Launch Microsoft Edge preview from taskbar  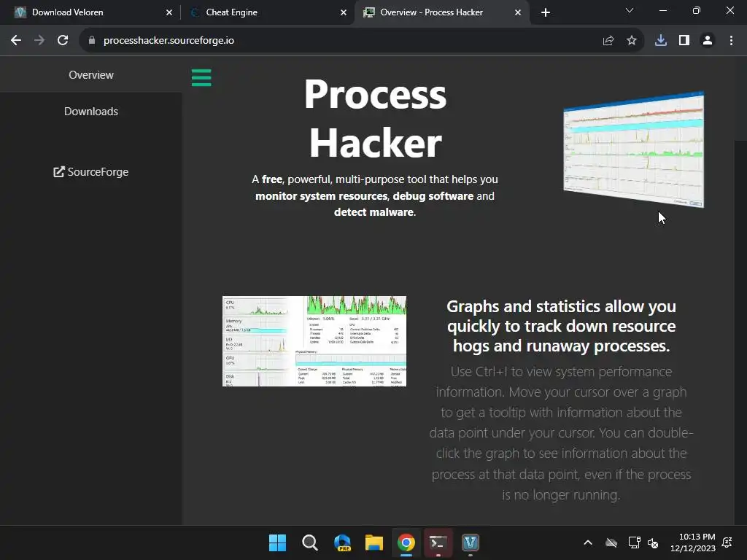342,542
